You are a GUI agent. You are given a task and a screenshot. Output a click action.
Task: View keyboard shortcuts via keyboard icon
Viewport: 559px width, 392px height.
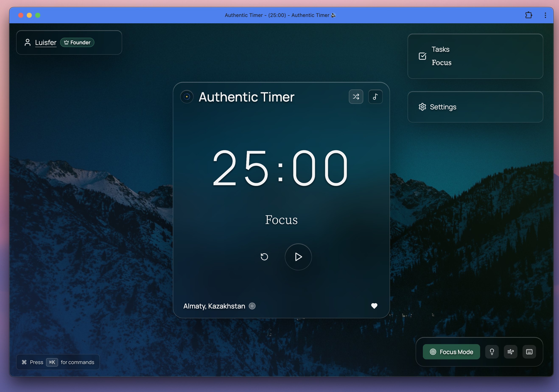click(529, 352)
